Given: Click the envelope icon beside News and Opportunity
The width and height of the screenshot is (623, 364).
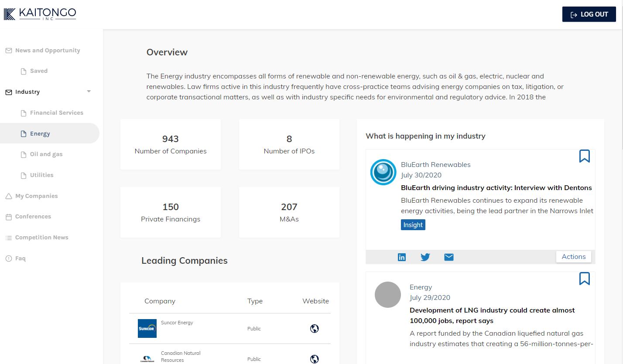Looking at the screenshot, I should click(8, 51).
